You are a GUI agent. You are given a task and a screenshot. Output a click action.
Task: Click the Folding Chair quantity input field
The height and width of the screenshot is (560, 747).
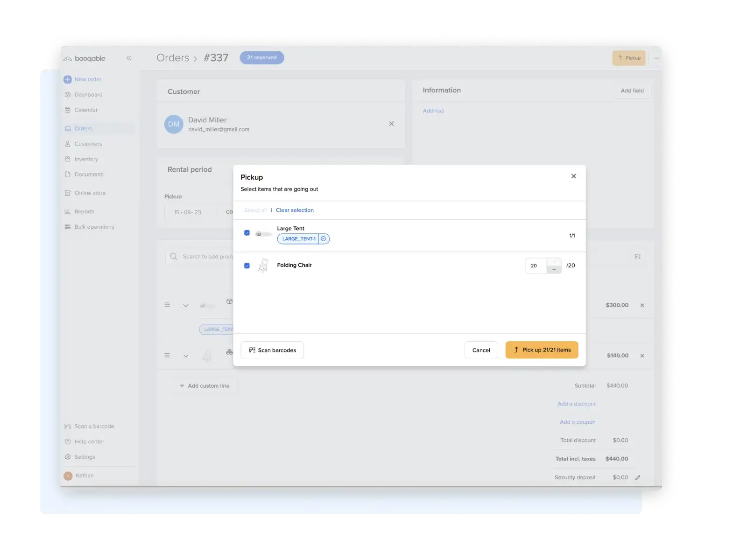[536, 266]
